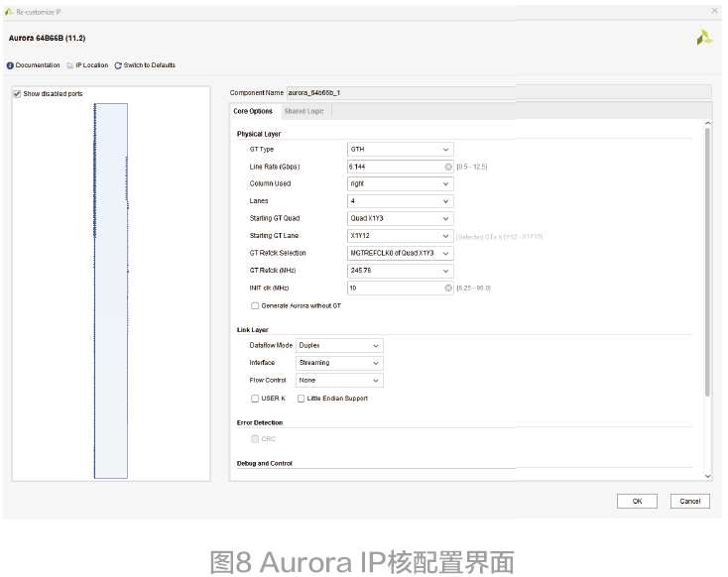The image size is (728, 577).
Task: Click the Link Layer section heading
Action: click(253, 329)
